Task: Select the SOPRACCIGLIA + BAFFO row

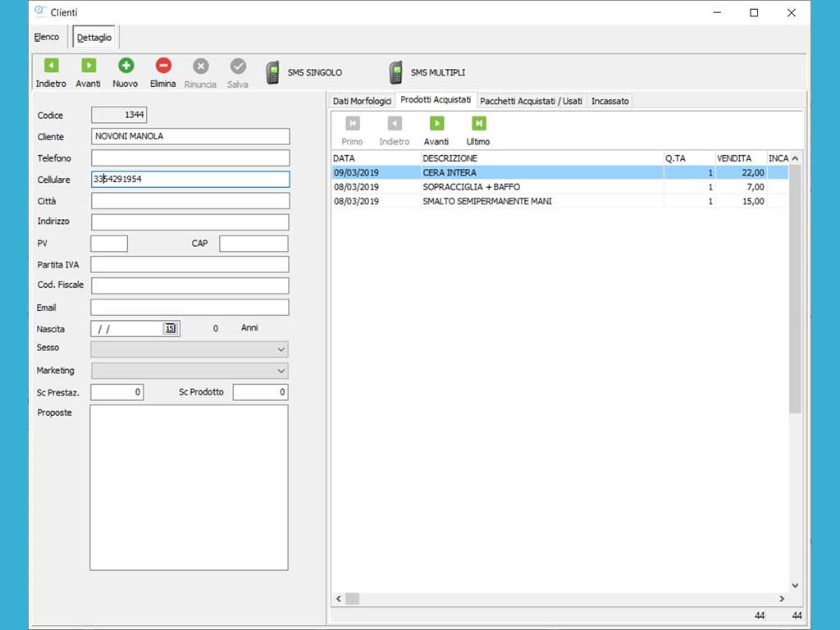Action: coord(471,187)
